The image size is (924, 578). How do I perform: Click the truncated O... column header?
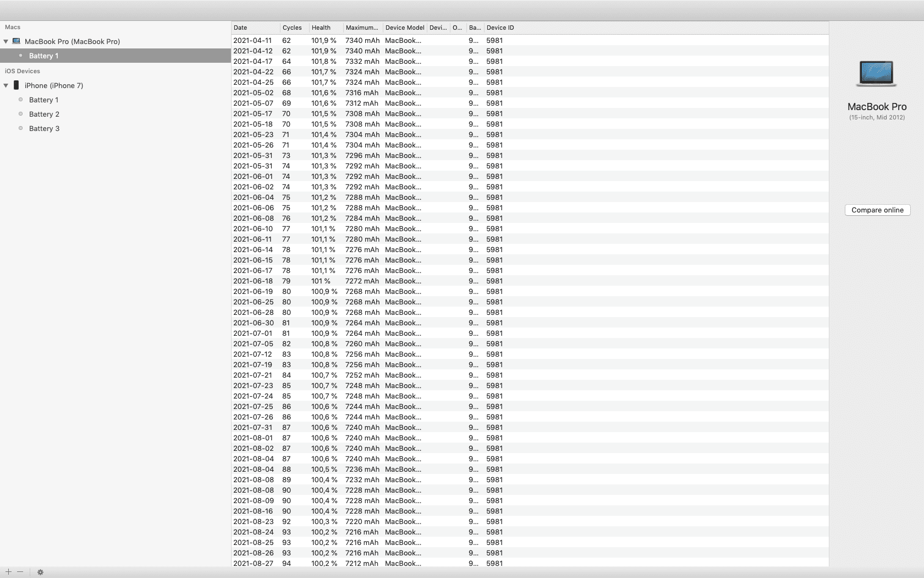(458, 28)
